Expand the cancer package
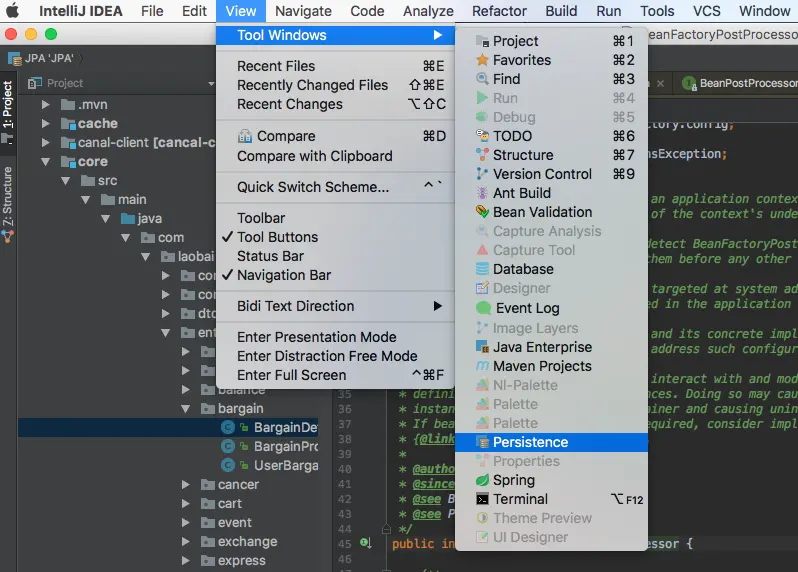798x572 pixels. click(x=185, y=484)
